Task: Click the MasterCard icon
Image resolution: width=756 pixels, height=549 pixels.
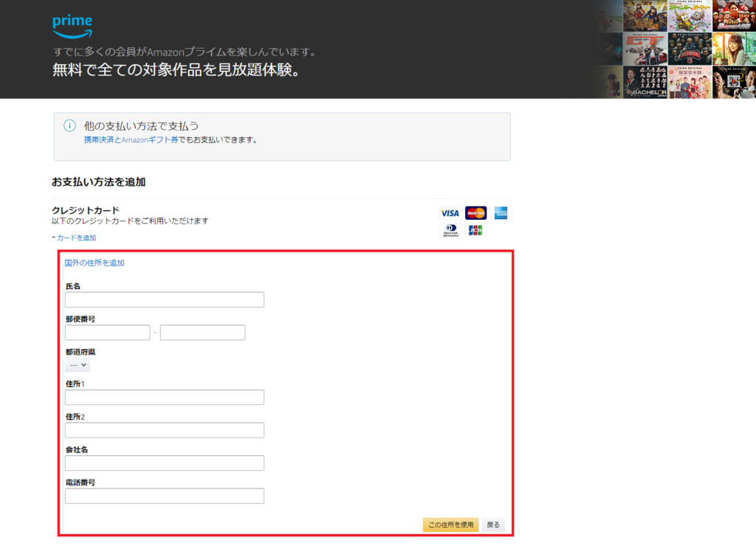Action: coord(475,212)
